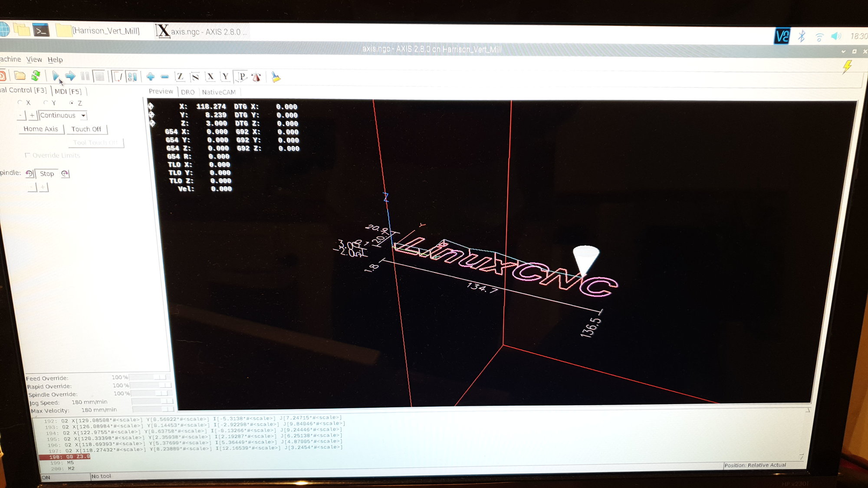Open the Help menu

55,60
